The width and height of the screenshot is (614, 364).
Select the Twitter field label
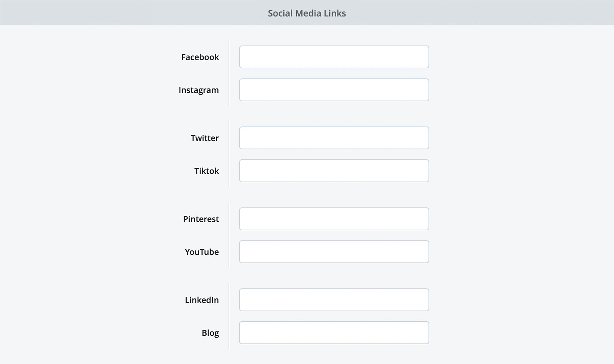tap(205, 138)
